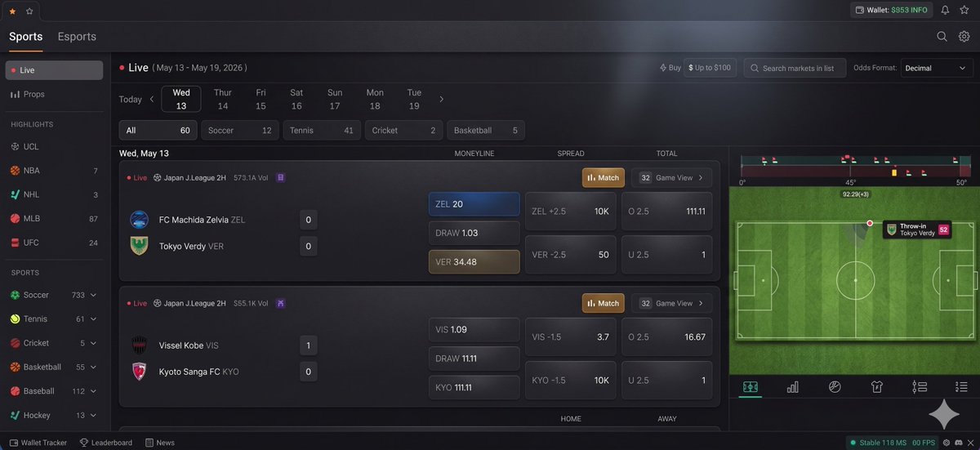Image resolution: width=980 pixels, height=450 pixels.
Task: Toggle the Buy lightning option
Action: 670,69
